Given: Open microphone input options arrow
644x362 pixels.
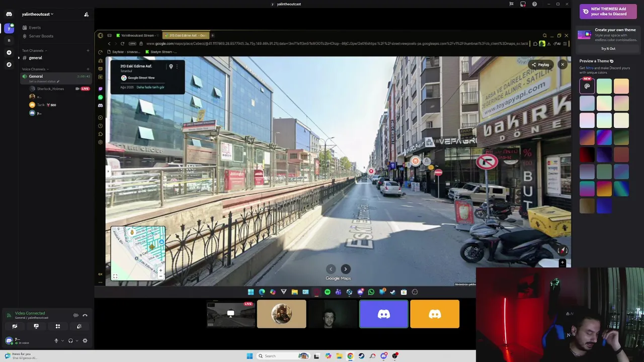Looking at the screenshot, I should click(x=62, y=340).
